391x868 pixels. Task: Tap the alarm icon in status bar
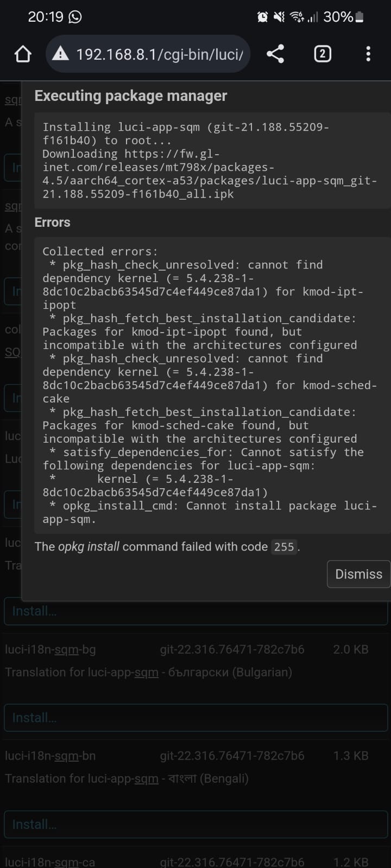262,17
